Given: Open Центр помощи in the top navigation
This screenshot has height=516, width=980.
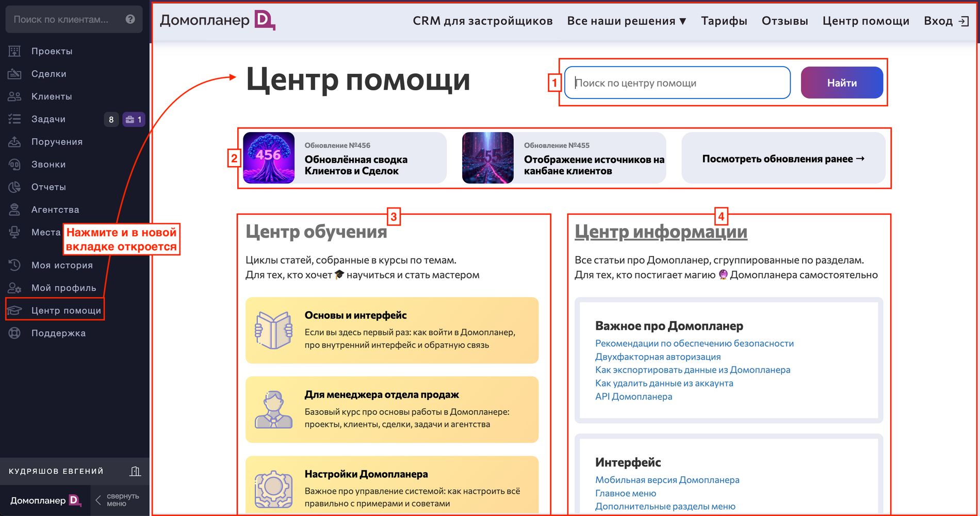Looking at the screenshot, I should [866, 21].
